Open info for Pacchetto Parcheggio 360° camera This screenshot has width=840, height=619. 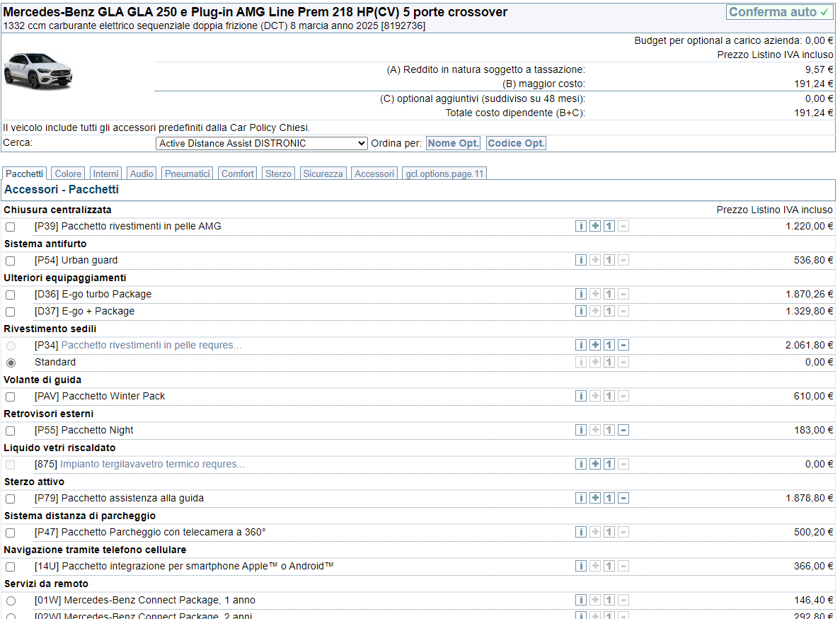pos(581,532)
